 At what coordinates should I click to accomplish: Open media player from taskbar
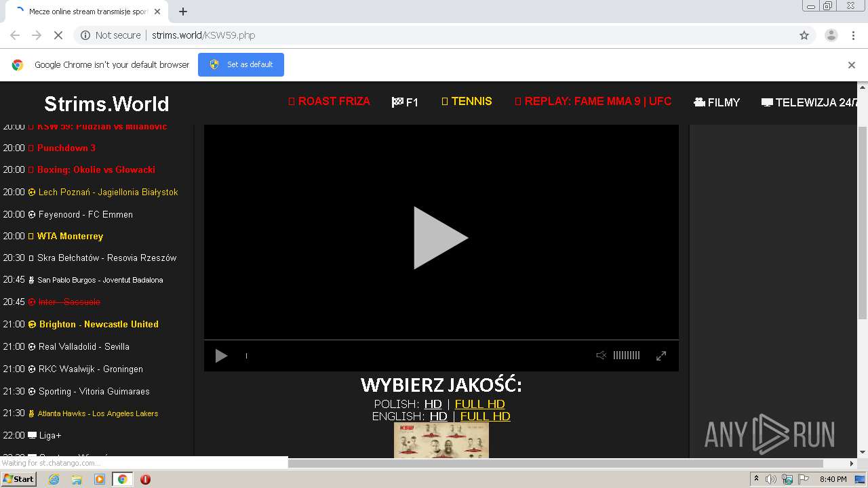tap(100, 479)
